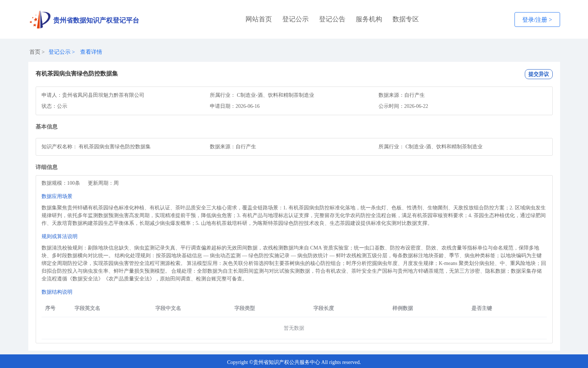Click the 基本信息 section heading
588x368 pixels.
[x=47, y=127]
